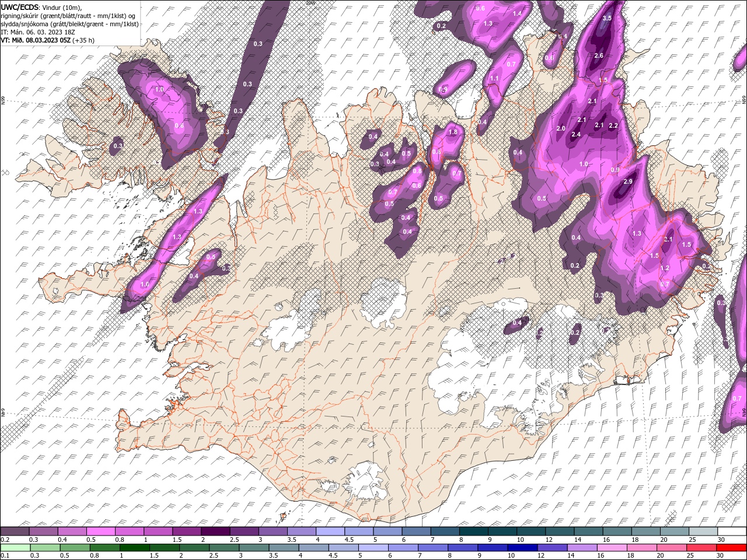Image resolution: width=747 pixels, height=560 pixels.
Task: Select the darkest green swatch between 1 and 1.5 in the lower legend
Action: coord(135,547)
